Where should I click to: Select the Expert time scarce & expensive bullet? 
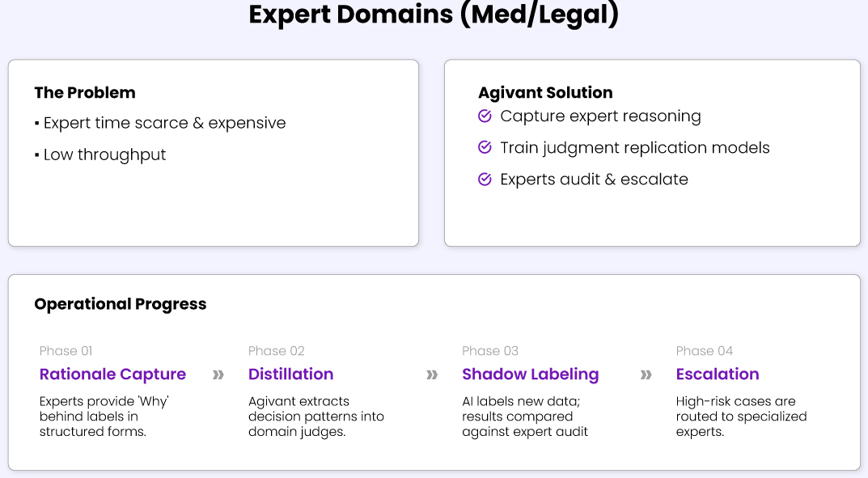pyautogui.click(x=164, y=123)
